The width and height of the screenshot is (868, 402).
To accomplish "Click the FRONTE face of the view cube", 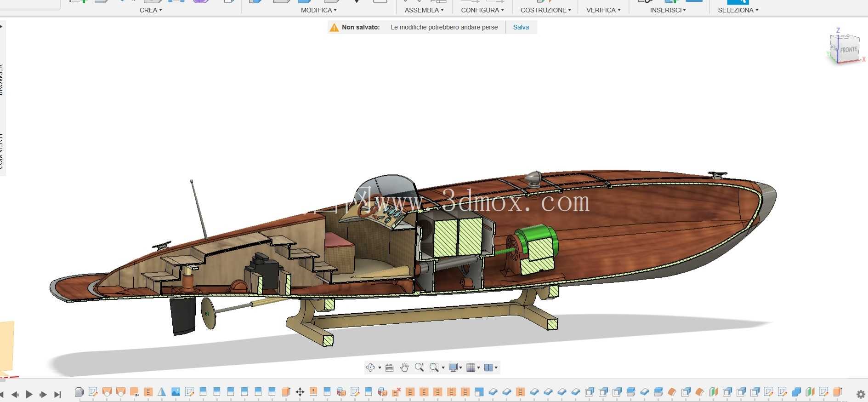I will (x=848, y=50).
